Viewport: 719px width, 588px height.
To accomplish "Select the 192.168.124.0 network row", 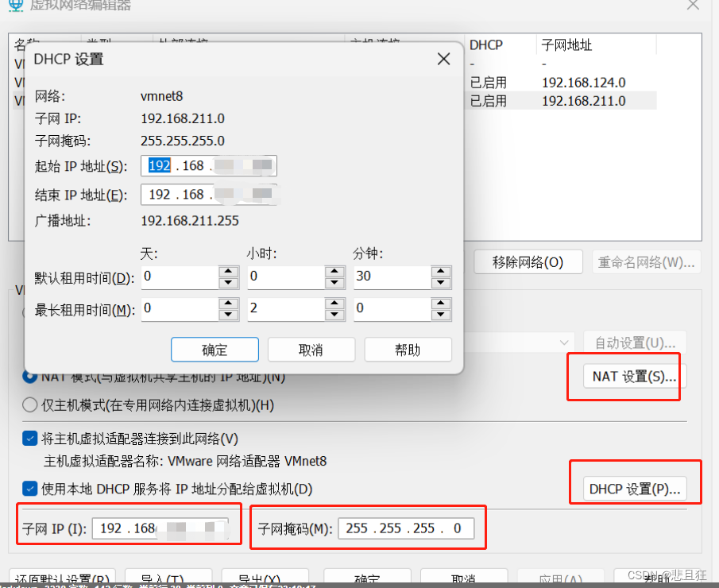I will (583, 83).
